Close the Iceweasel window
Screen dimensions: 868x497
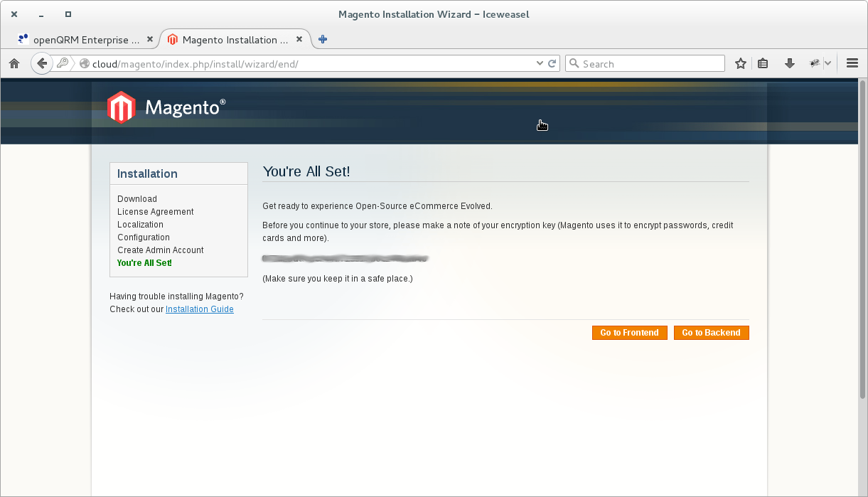[14, 14]
